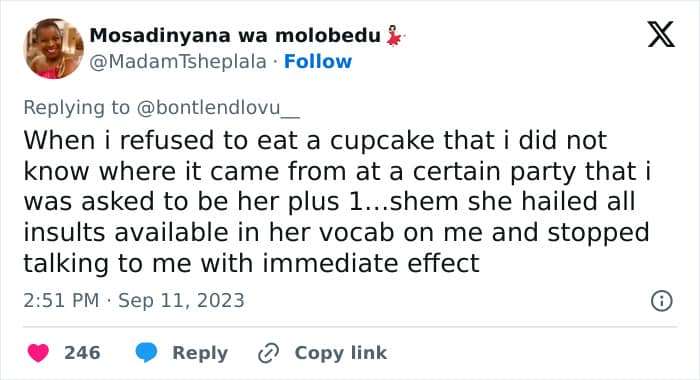Click the Reply text button
700x380 pixels.
(200, 353)
